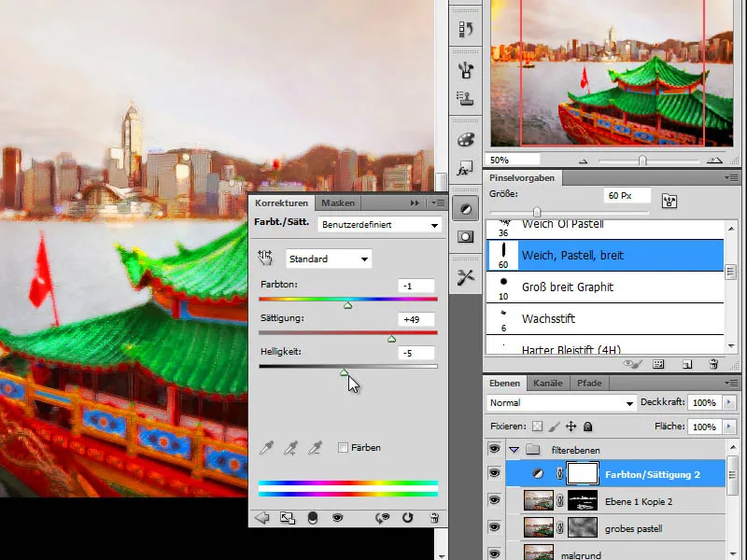747x560 pixels.
Task: Switch to the Pfade tab
Action: tap(589, 384)
